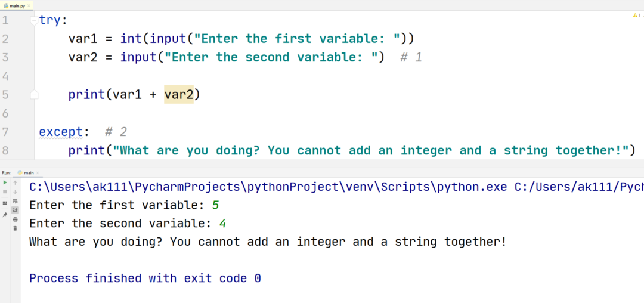Click the Print console output icon
This screenshot has height=303, width=644.
point(16,219)
